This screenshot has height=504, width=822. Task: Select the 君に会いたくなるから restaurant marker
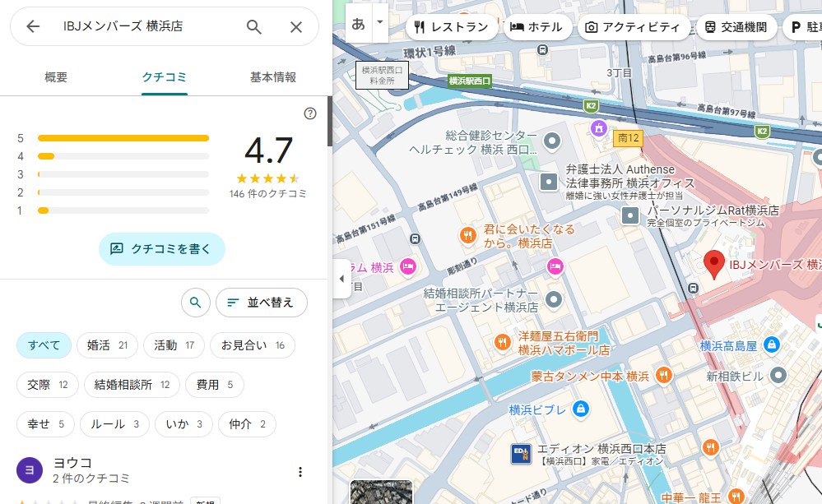point(467,236)
